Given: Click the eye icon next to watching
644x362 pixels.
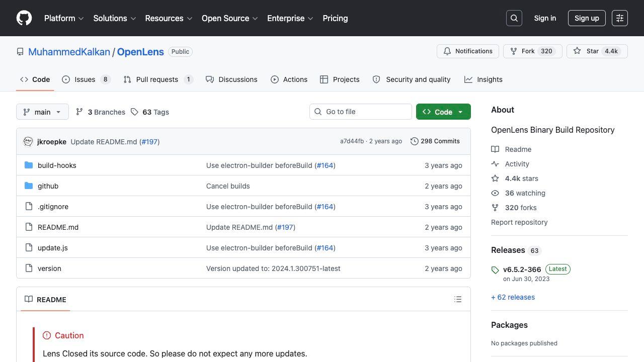Looking at the screenshot, I should tap(495, 193).
